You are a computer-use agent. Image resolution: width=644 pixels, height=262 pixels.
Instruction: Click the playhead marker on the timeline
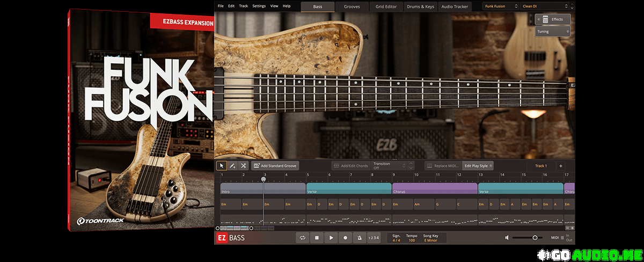(x=264, y=179)
